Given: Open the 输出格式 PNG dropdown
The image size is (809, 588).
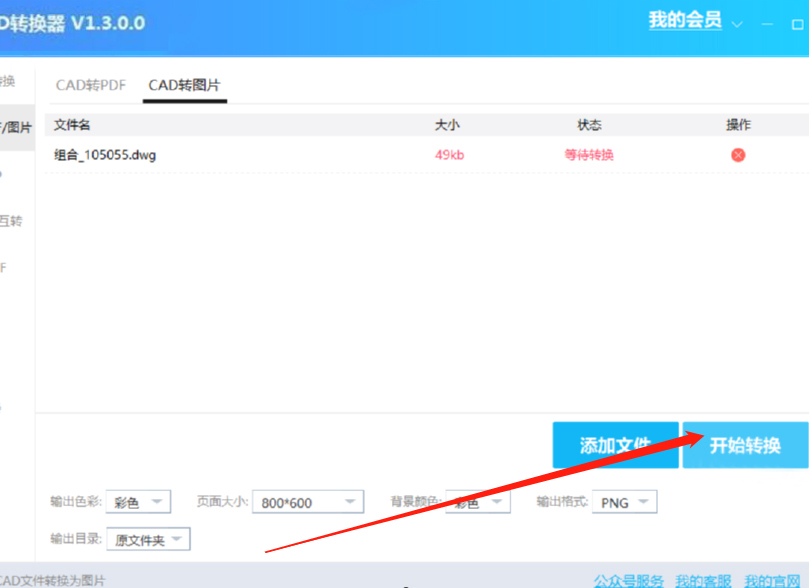Looking at the screenshot, I should tap(623, 501).
